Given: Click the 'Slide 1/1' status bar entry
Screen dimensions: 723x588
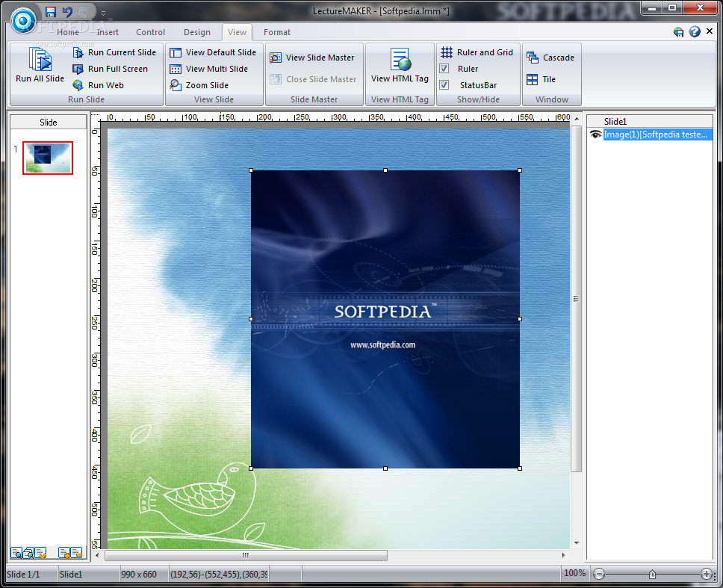Looking at the screenshot, I should [x=23, y=575].
